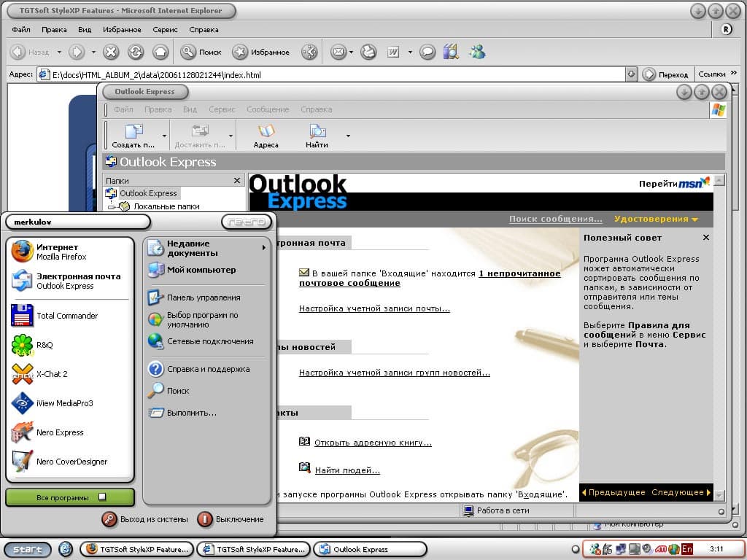Close the Папки folder pane
This screenshot has width=747, height=560.
pos(237,181)
